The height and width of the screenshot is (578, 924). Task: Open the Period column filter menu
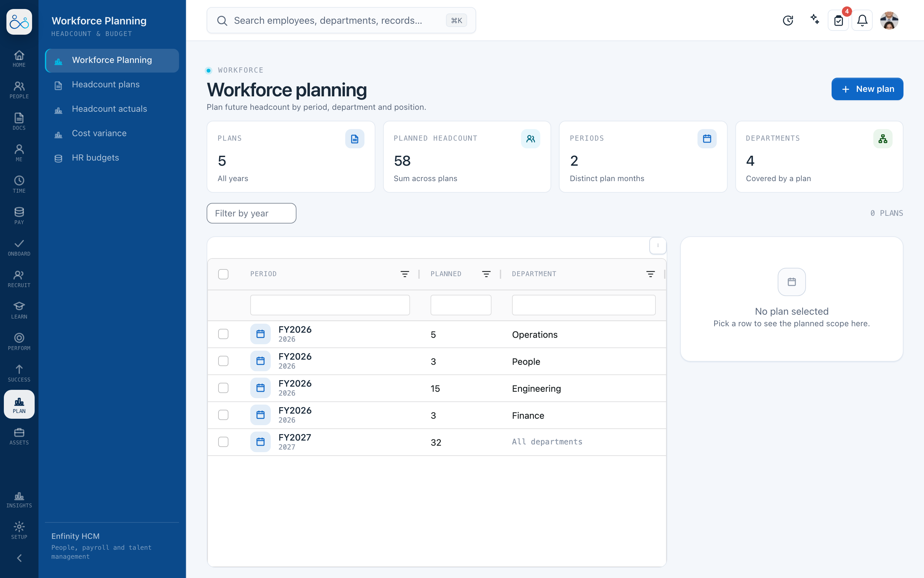405,274
